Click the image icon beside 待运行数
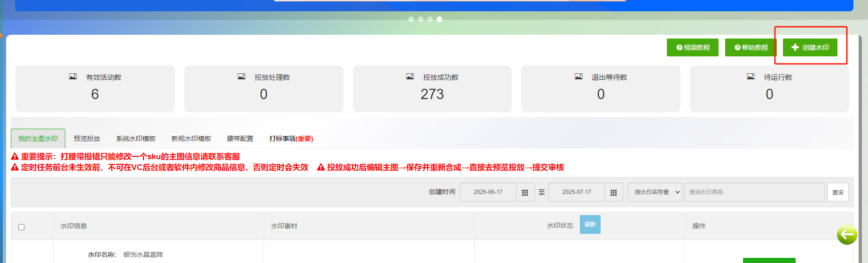Image resolution: width=868 pixels, height=263 pixels. [751, 77]
